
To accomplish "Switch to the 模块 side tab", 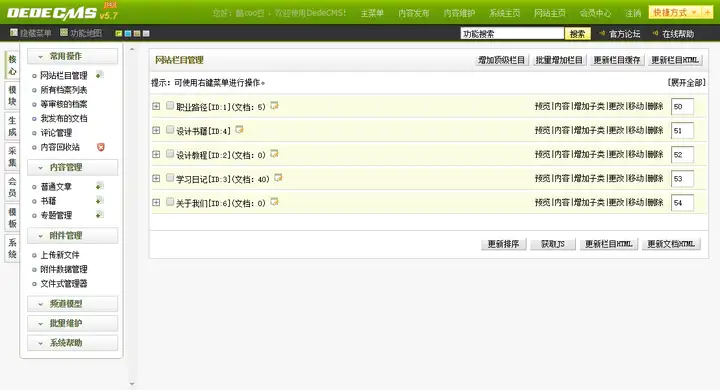I will tap(12, 95).
